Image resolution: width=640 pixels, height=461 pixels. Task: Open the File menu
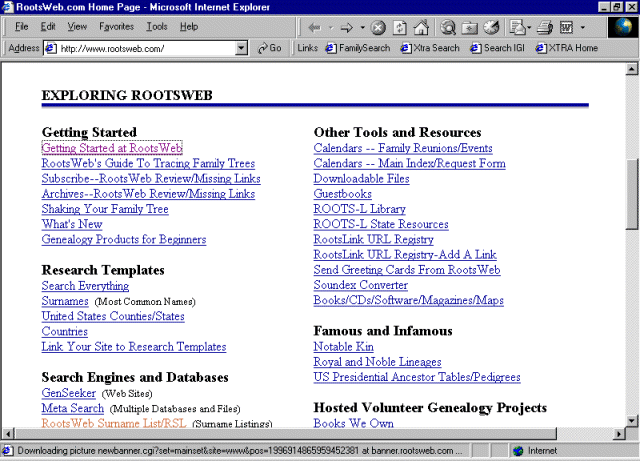click(x=22, y=27)
